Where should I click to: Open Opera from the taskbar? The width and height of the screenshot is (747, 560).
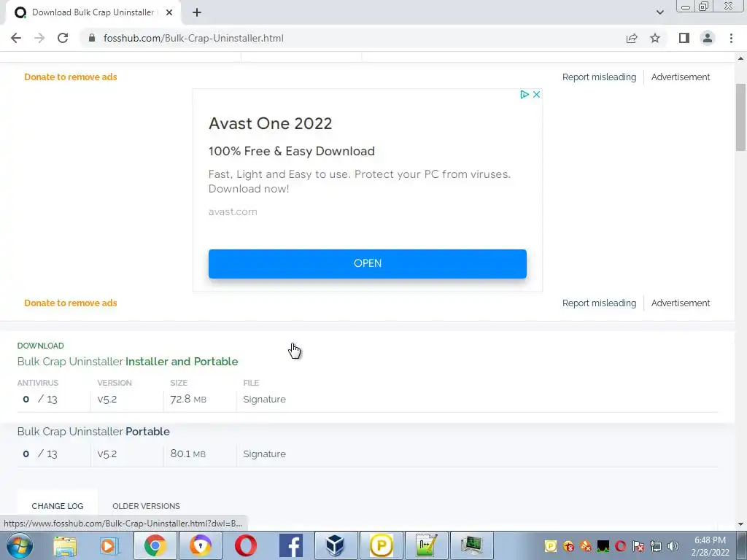(246, 545)
